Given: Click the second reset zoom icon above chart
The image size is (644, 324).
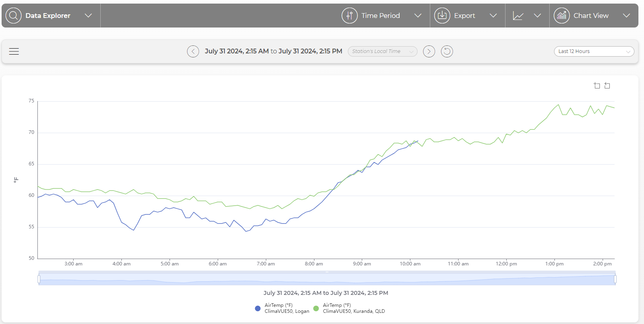Looking at the screenshot, I should 607,86.
